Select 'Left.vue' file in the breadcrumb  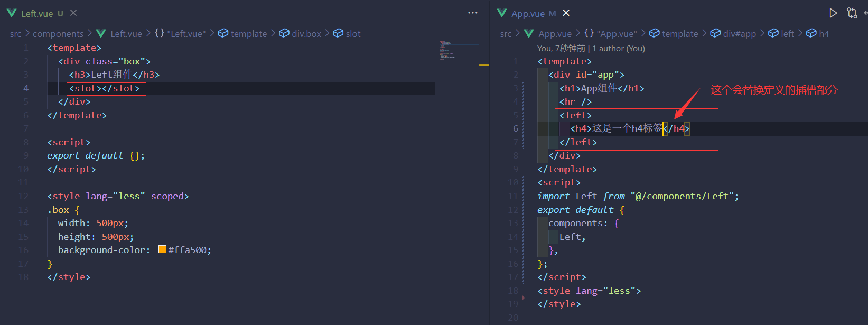click(126, 34)
